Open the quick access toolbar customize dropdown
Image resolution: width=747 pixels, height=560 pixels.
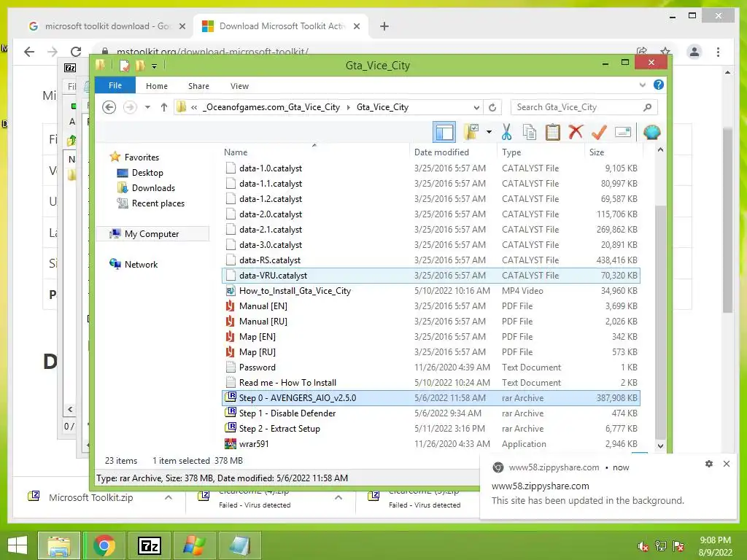point(155,66)
